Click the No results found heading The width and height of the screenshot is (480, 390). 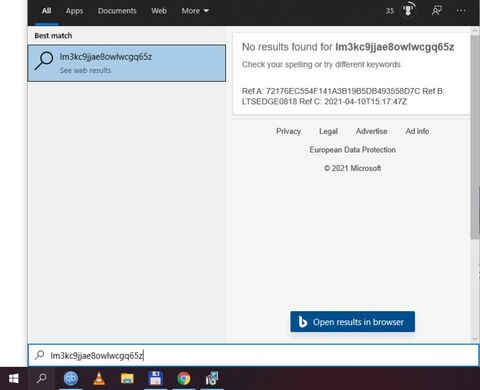point(348,47)
